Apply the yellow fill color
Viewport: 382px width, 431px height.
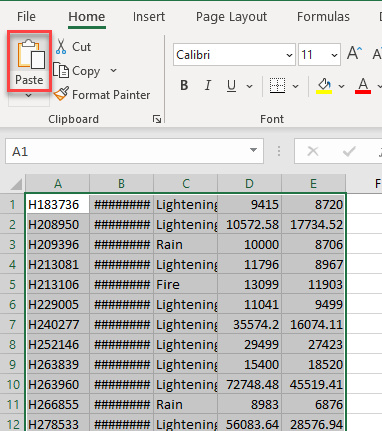click(x=324, y=86)
